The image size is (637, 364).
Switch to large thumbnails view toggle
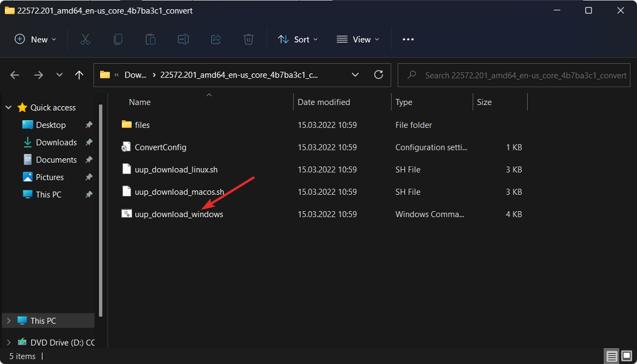(627, 356)
